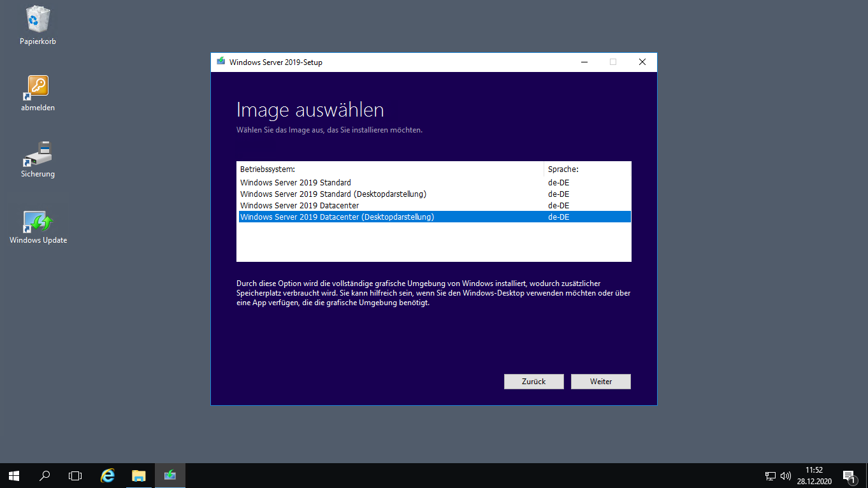Click the 'Windows Server 2019-Setup' title text
The image size is (868, 488).
[276, 62]
